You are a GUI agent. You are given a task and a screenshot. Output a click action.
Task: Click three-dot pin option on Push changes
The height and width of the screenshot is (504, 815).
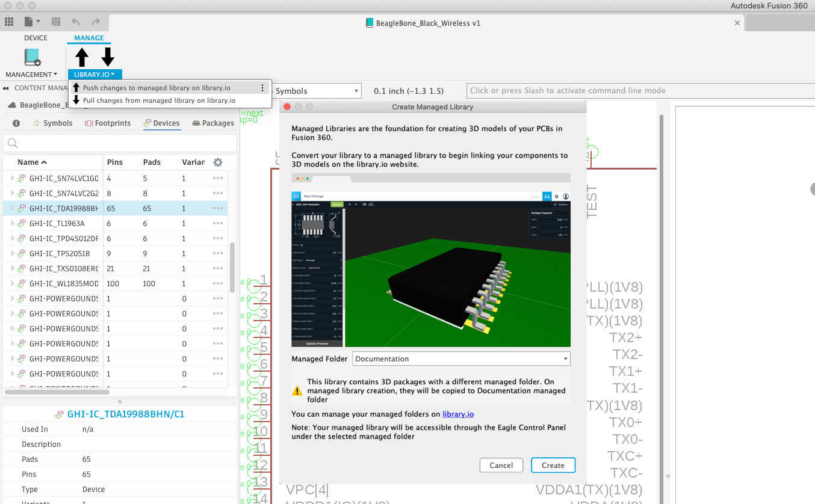tap(262, 88)
